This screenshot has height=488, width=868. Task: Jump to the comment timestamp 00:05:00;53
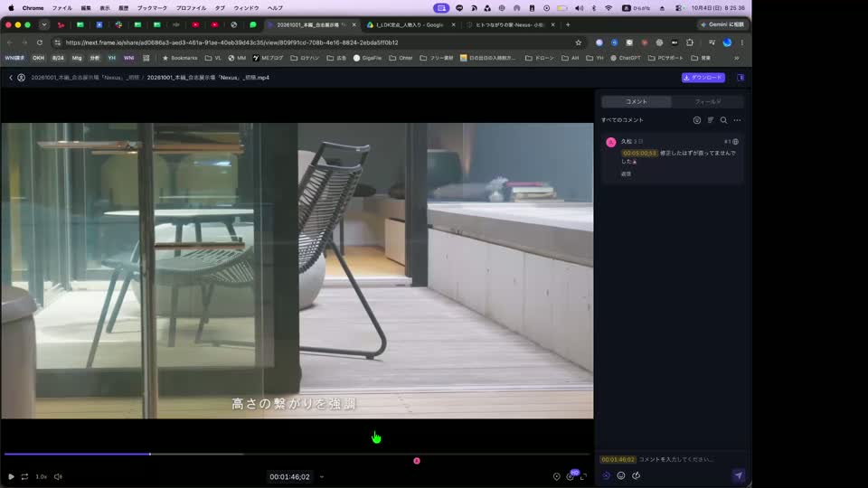(x=639, y=154)
